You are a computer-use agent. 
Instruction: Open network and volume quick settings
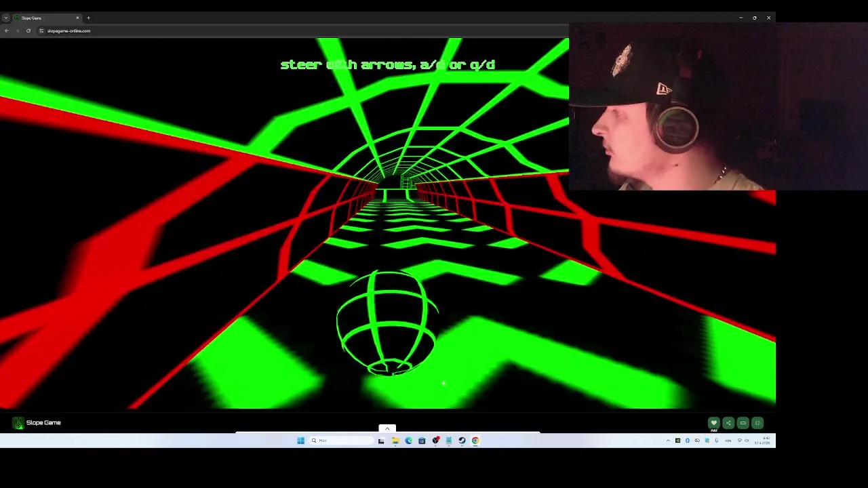tap(743, 441)
